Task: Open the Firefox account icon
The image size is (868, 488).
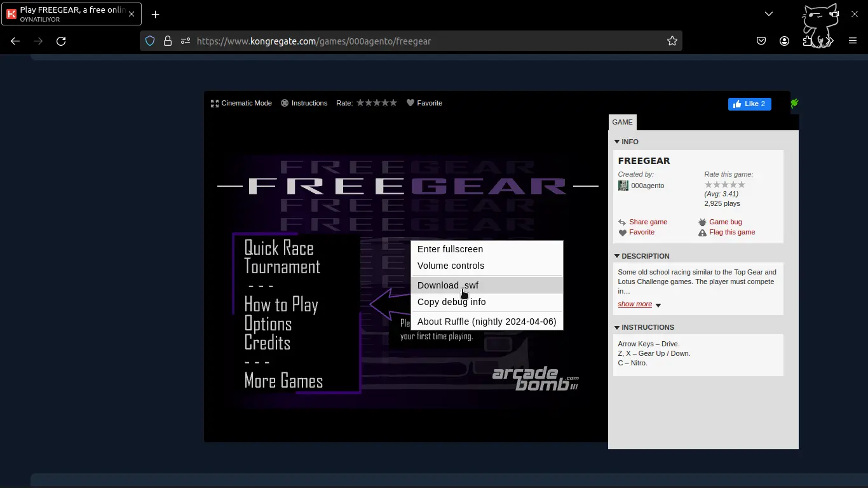Action: point(784,41)
